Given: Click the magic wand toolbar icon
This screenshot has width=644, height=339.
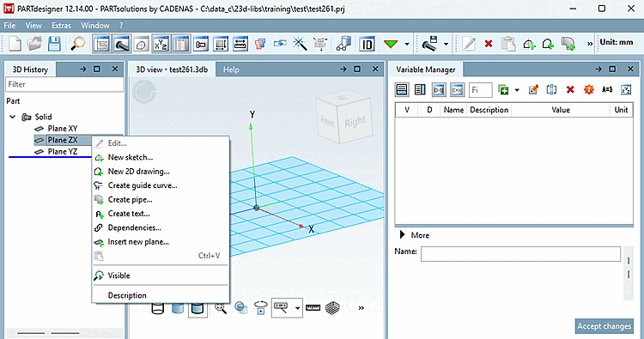Looking at the screenshot, I should point(300,44).
